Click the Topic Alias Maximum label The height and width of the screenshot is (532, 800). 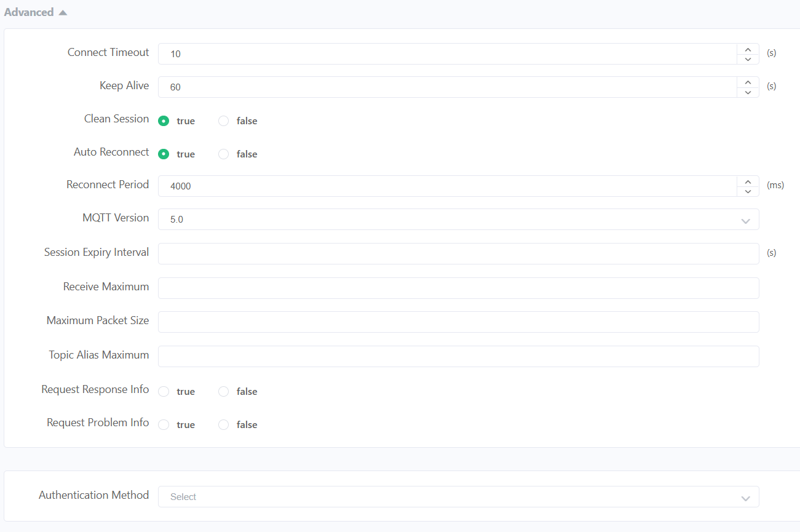tap(99, 355)
